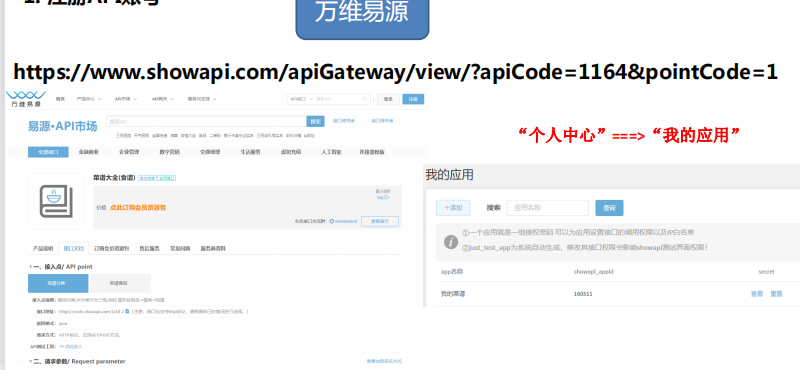
Task: Click the magnifier icon in the top search box
Action: (x=365, y=99)
